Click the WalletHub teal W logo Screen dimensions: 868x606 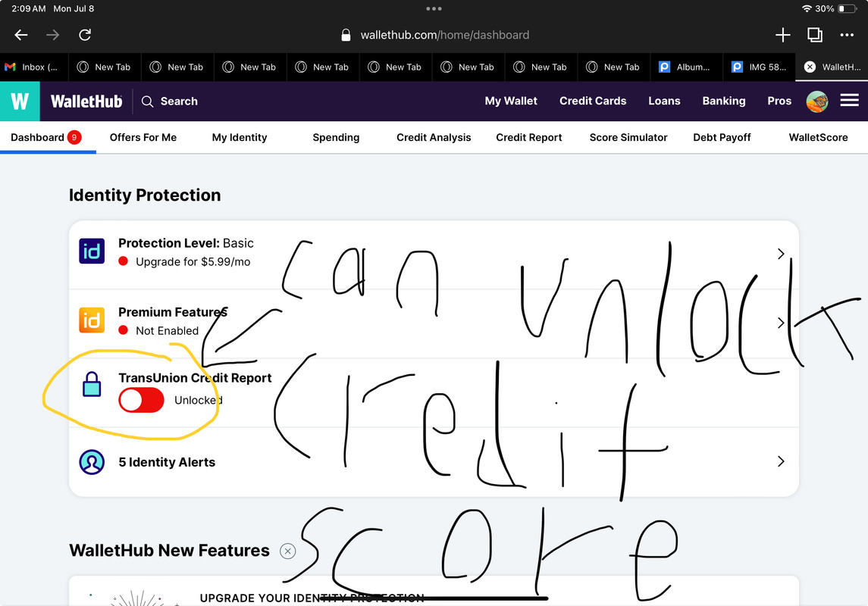pyautogui.click(x=20, y=102)
